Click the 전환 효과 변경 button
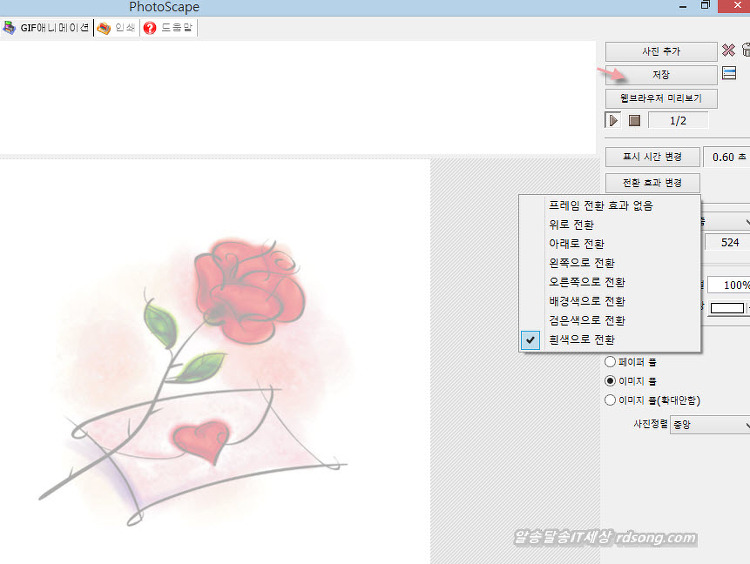 (652, 183)
